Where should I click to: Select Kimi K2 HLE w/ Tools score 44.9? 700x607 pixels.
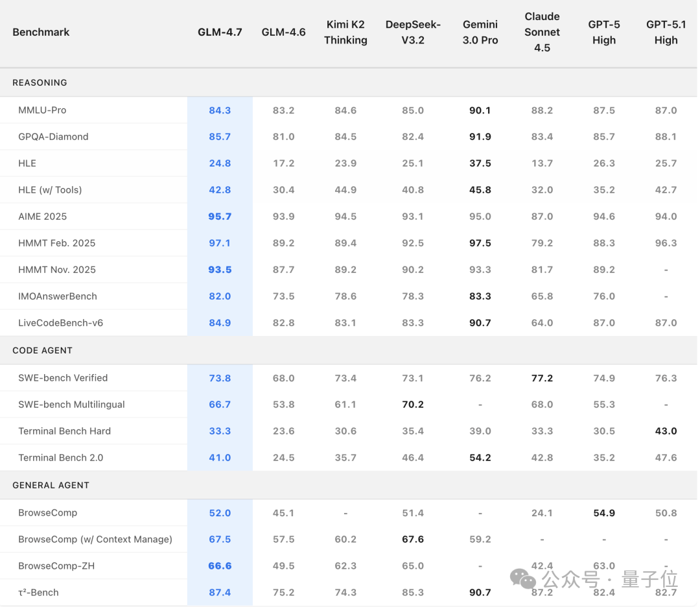click(345, 190)
